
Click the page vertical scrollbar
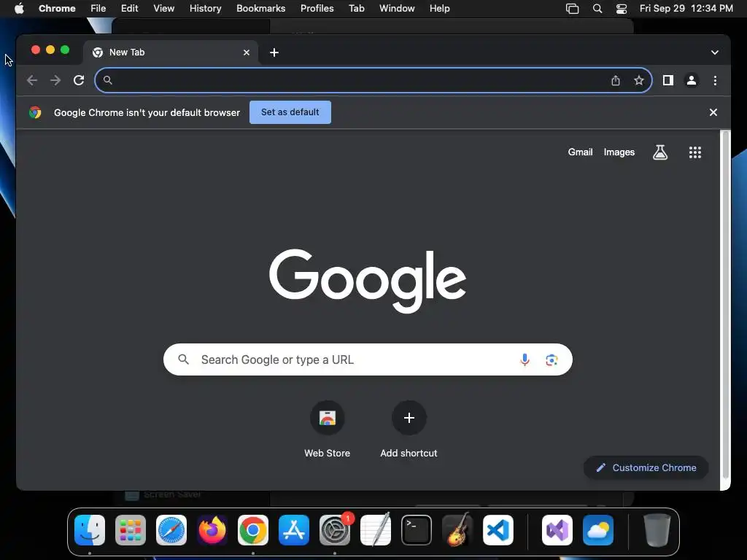726,305
